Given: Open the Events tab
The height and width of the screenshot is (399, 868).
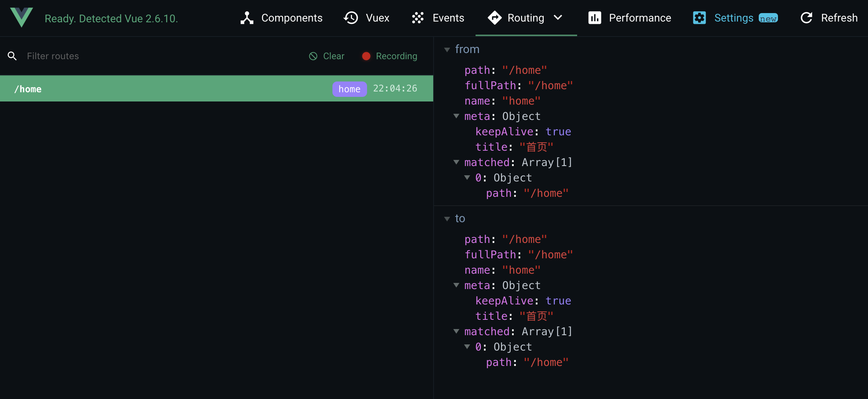Looking at the screenshot, I should 437,18.
